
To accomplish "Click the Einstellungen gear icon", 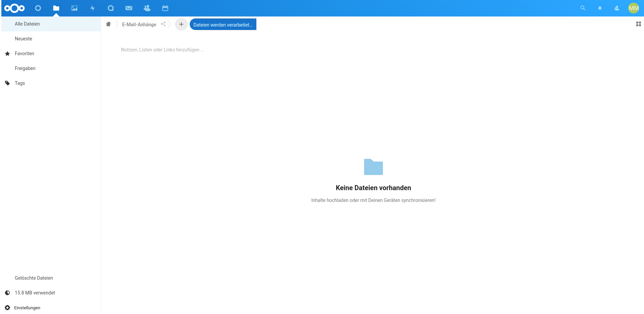I will tap(7, 308).
